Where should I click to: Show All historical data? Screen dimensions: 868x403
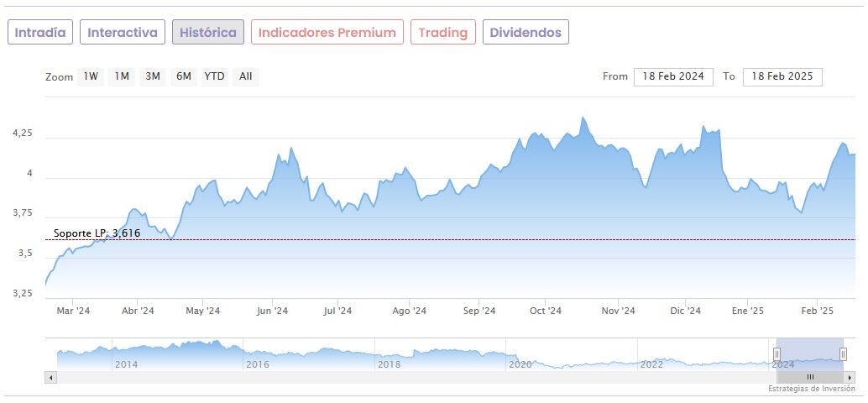245,76
